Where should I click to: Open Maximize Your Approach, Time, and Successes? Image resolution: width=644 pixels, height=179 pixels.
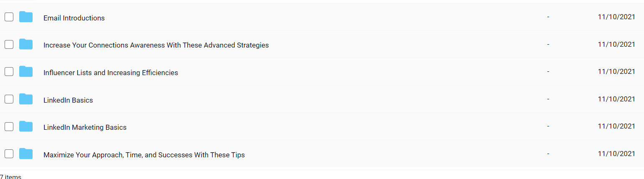coord(144,155)
